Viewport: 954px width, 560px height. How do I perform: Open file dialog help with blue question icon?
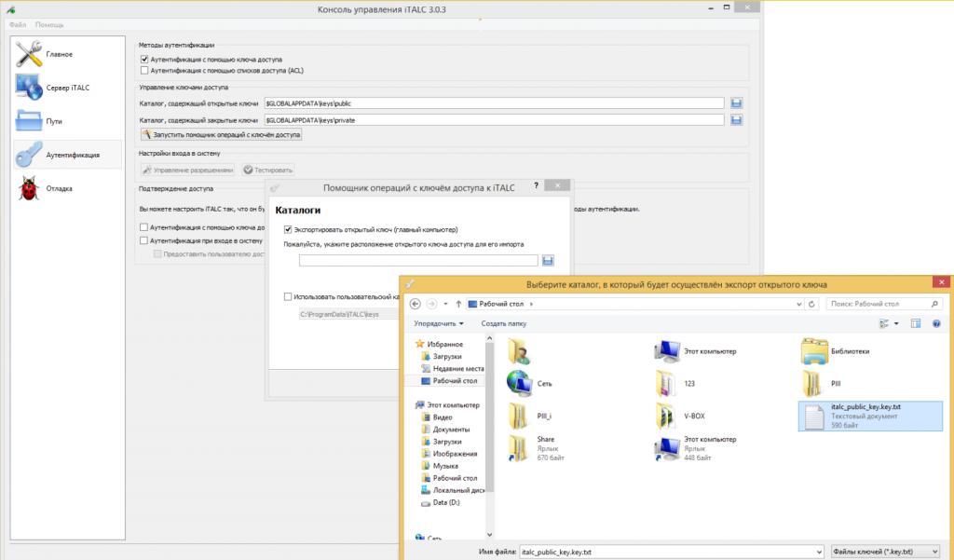coord(936,324)
